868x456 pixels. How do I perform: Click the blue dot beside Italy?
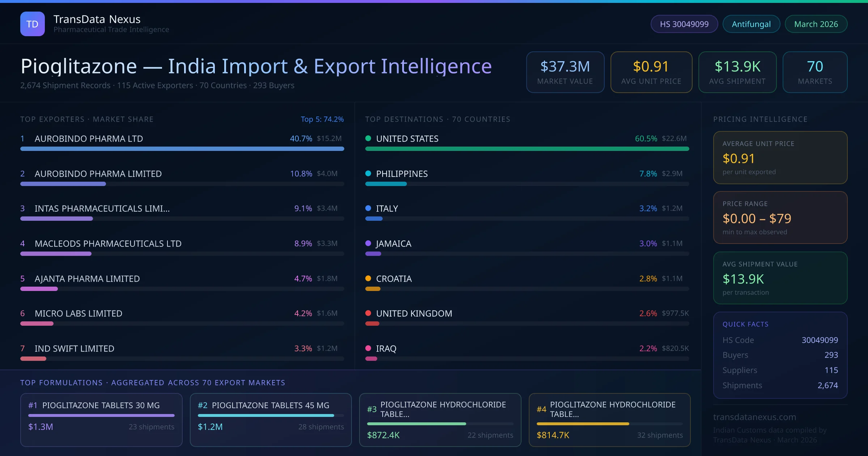(x=368, y=208)
